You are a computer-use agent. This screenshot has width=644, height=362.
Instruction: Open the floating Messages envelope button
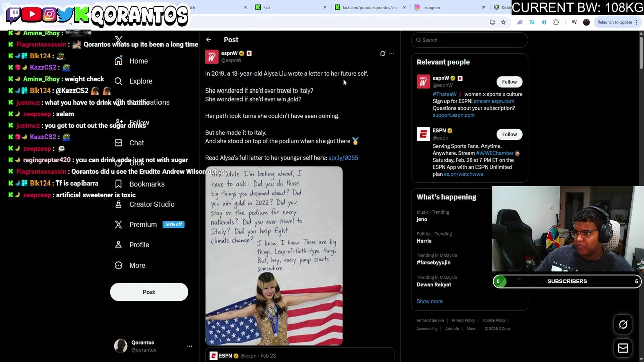(x=623, y=348)
